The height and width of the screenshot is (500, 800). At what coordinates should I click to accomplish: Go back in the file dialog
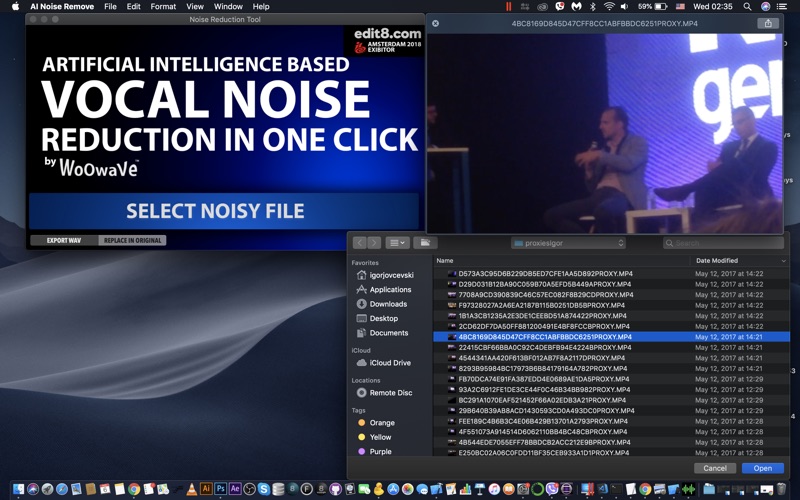coord(360,243)
